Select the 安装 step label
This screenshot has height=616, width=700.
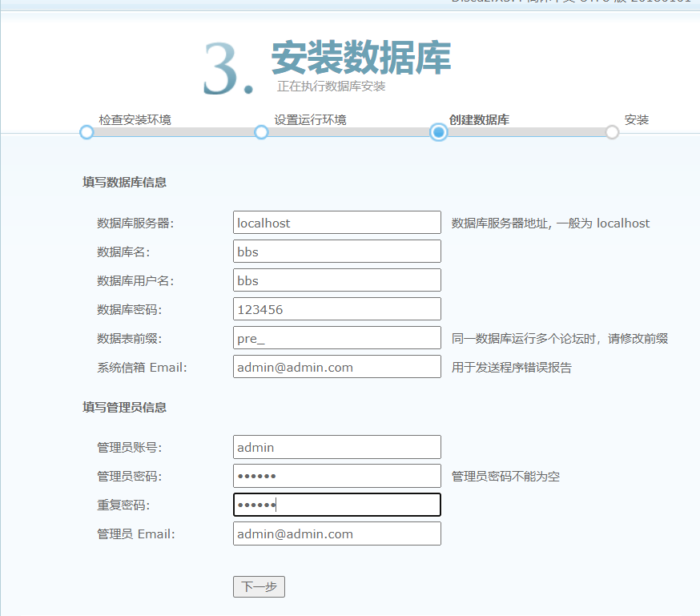click(x=636, y=118)
